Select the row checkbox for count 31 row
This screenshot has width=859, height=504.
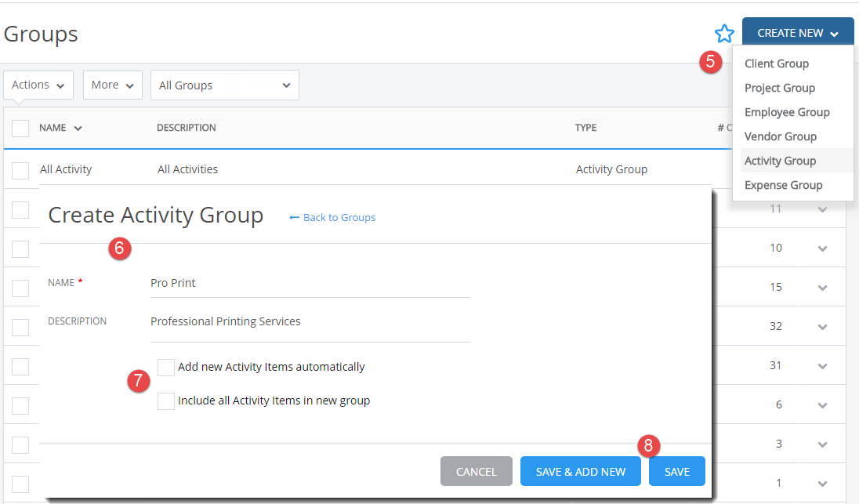(x=20, y=367)
